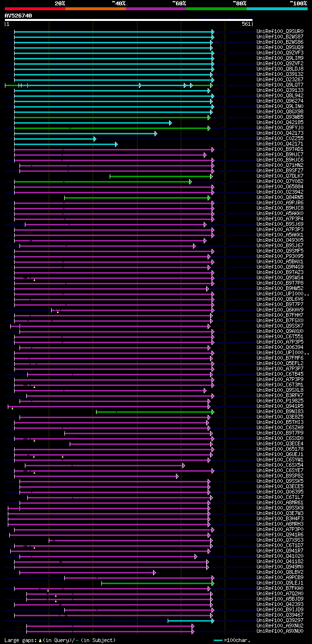Viewport: 312px width, 644px height.
Task: Open hit UniRef100_Q7Y082
Action: coord(280,182)
